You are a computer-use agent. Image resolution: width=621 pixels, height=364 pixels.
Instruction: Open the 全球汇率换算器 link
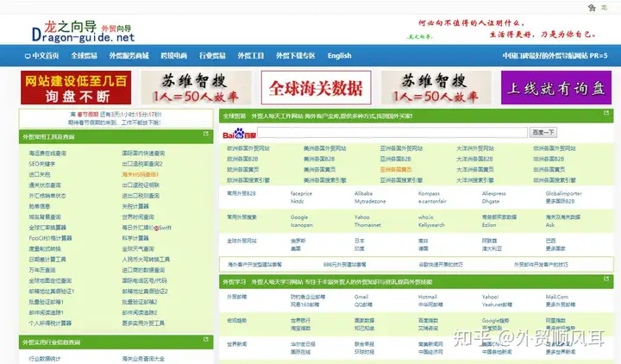[47, 228]
